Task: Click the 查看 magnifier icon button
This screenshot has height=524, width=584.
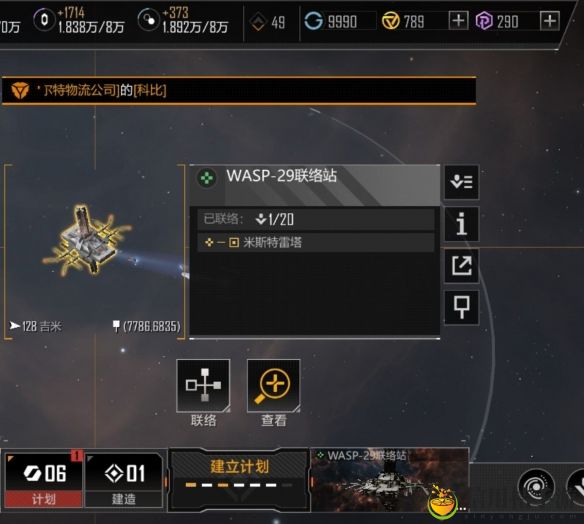Action: coord(274,386)
